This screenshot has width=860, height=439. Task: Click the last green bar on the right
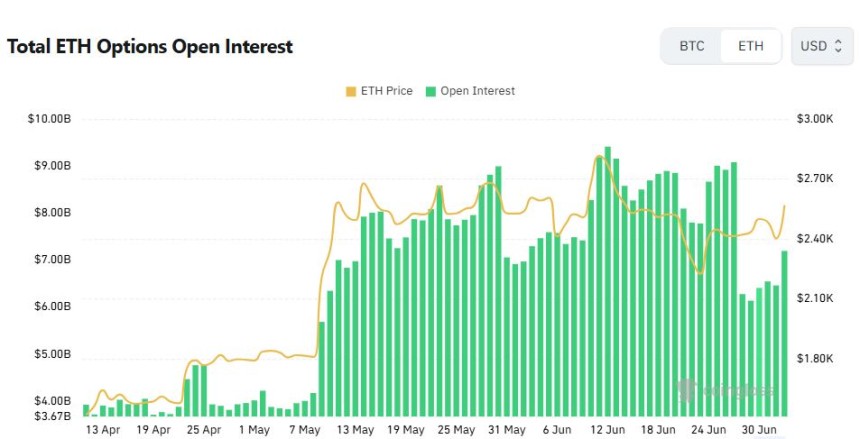click(784, 333)
